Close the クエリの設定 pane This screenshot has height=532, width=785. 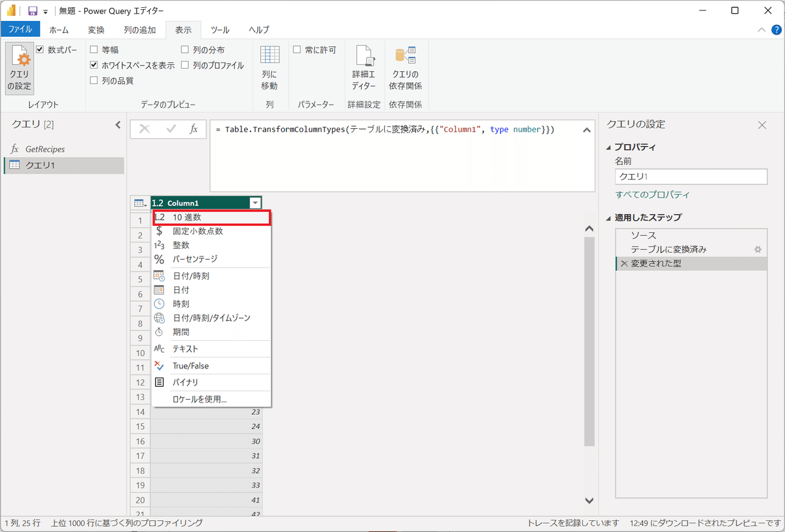(x=761, y=125)
